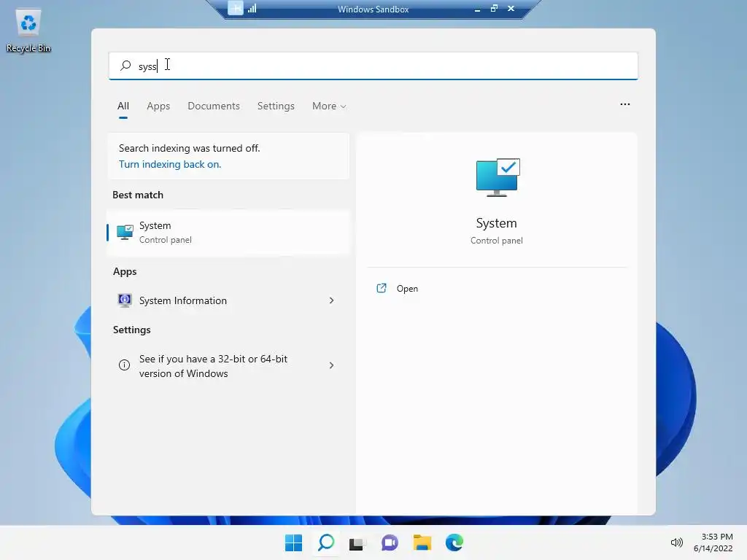Select the All tab
Image resolution: width=747 pixels, height=560 pixels.
(123, 106)
